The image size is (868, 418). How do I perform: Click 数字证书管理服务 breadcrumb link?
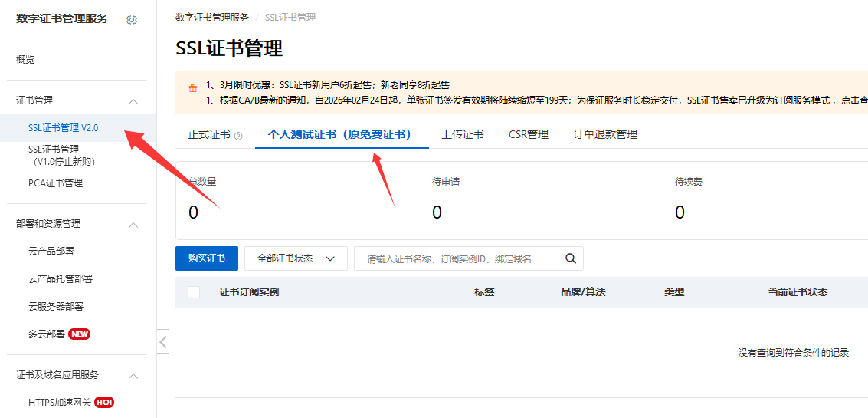(211, 18)
